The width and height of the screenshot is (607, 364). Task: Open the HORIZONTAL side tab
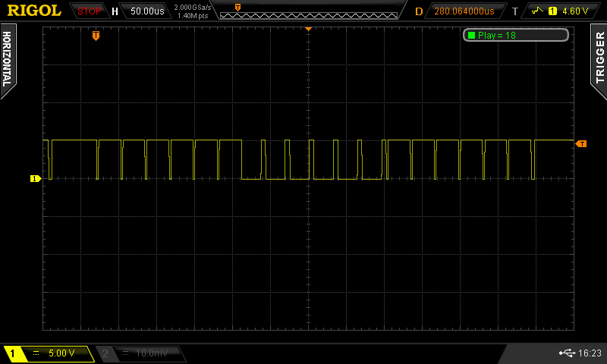click(x=8, y=60)
